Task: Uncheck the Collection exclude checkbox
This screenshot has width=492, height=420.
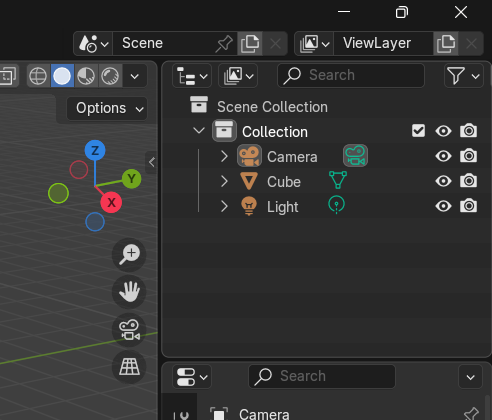Action: pyautogui.click(x=418, y=131)
